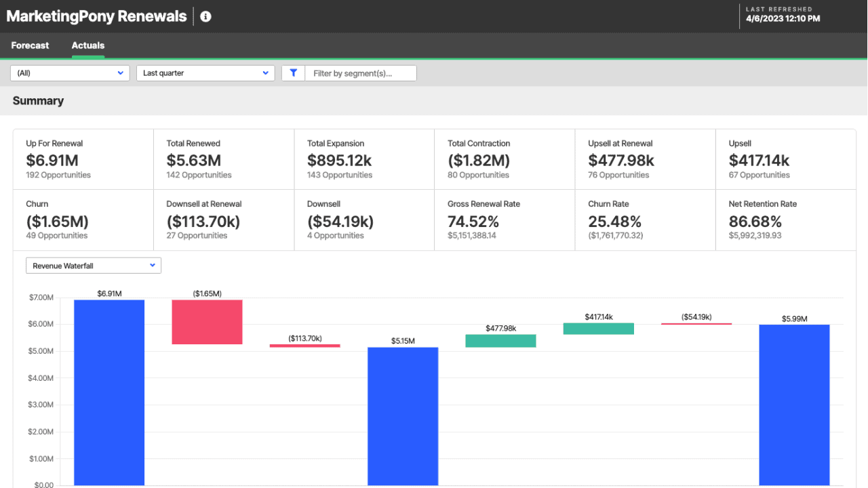Open the "Last quarter" time period dropdown
The width and height of the screenshot is (868, 488).
click(205, 73)
